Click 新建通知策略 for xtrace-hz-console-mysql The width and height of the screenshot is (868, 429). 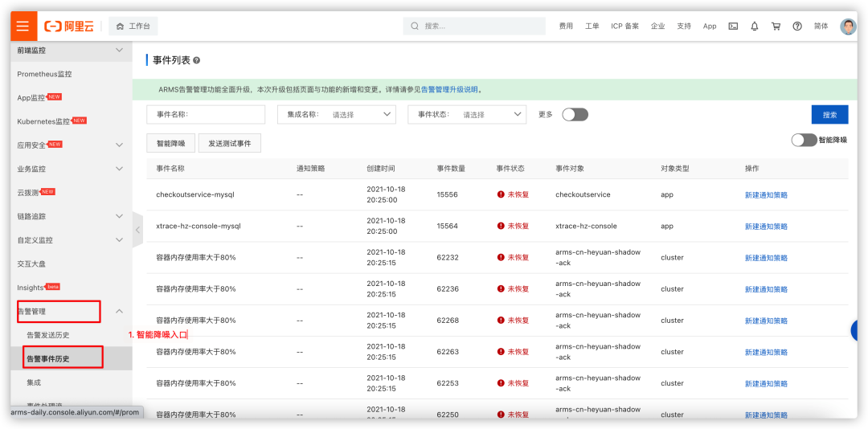766,227
